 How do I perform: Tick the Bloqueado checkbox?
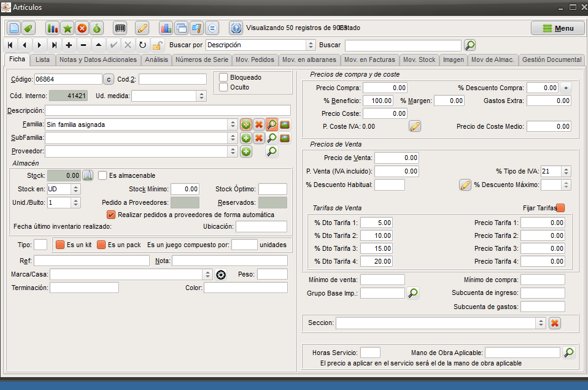point(223,77)
